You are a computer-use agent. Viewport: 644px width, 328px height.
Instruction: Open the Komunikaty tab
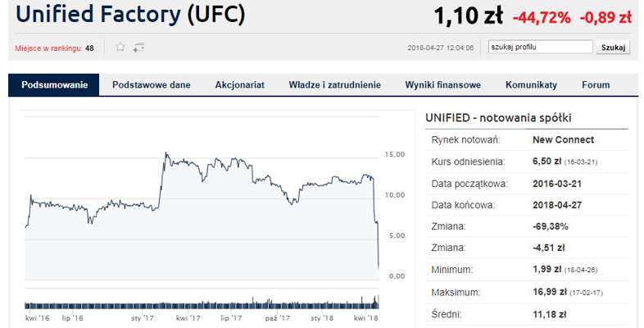(x=531, y=85)
